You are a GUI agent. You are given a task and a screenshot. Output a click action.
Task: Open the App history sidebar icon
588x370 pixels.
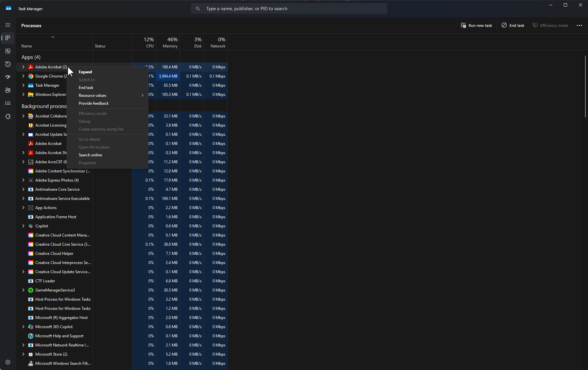[x=8, y=64]
